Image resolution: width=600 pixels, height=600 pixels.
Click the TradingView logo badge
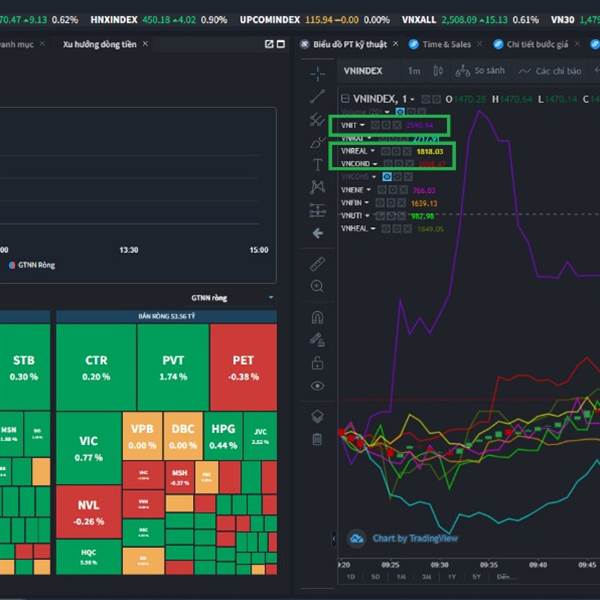pyautogui.click(x=356, y=539)
